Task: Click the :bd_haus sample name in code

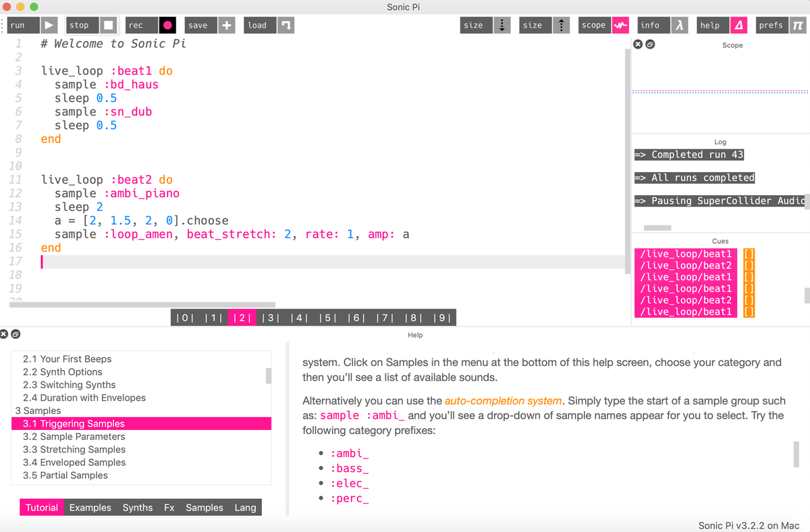Action: (x=131, y=84)
